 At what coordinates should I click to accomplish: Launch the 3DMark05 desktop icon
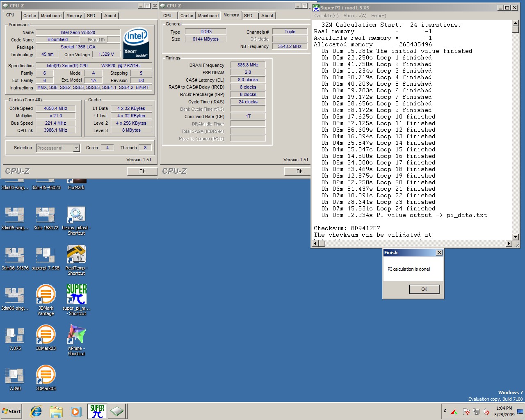pos(46,378)
